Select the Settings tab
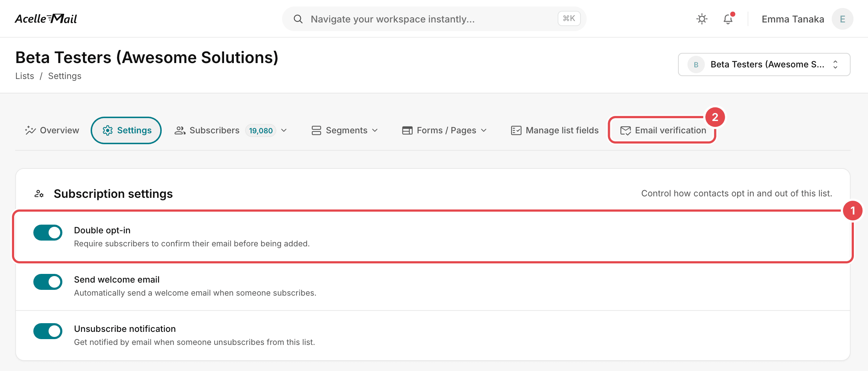 [x=126, y=130]
